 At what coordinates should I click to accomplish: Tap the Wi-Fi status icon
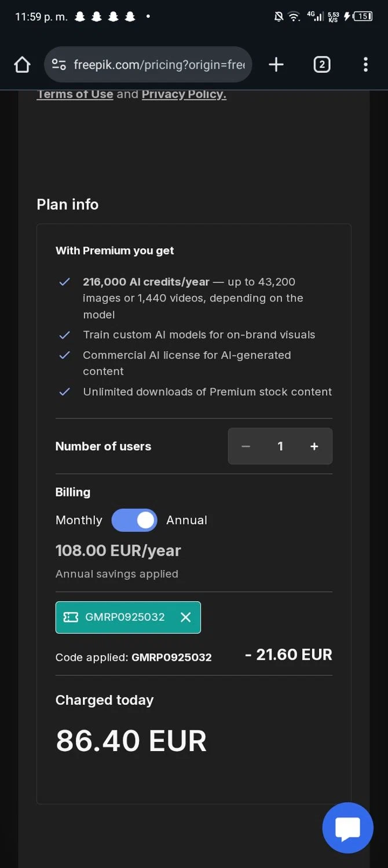(x=294, y=17)
